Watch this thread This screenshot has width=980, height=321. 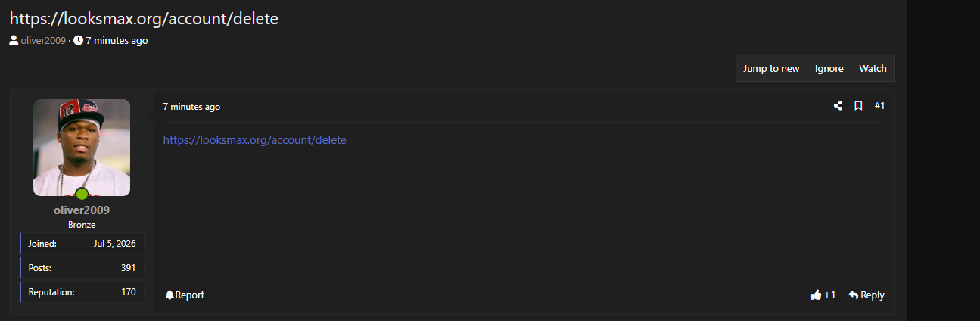pos(873,69)
